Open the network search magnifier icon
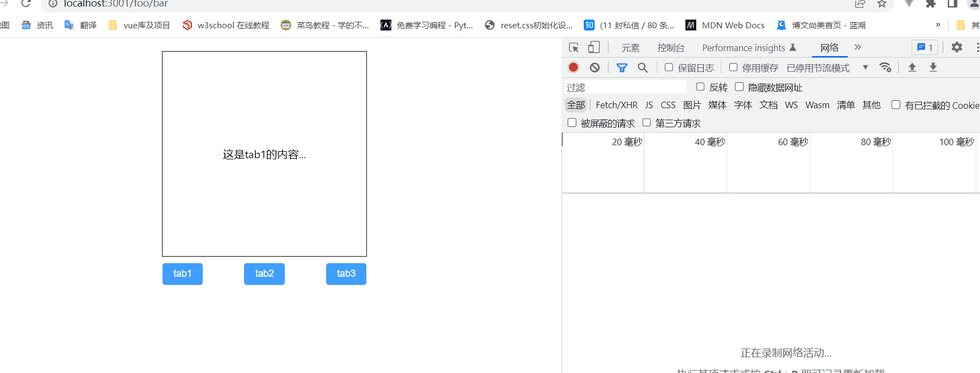 pyautogui.click(x=643, y=67)
